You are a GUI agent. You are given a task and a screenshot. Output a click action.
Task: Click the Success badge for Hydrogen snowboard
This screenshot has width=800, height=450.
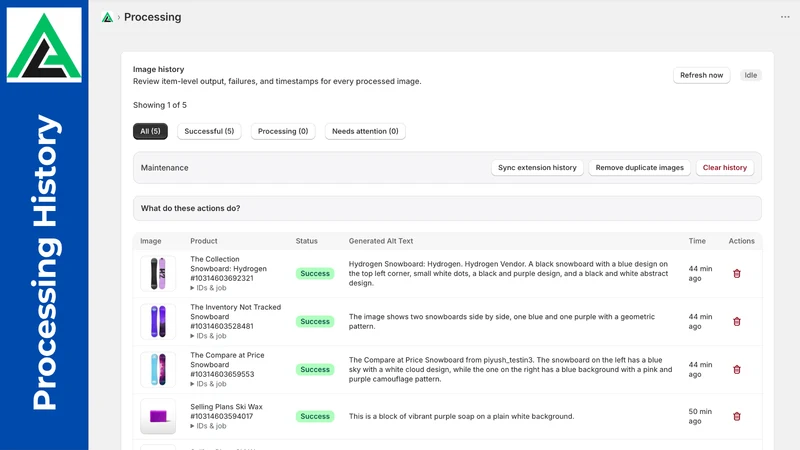[x=315, y=273]
